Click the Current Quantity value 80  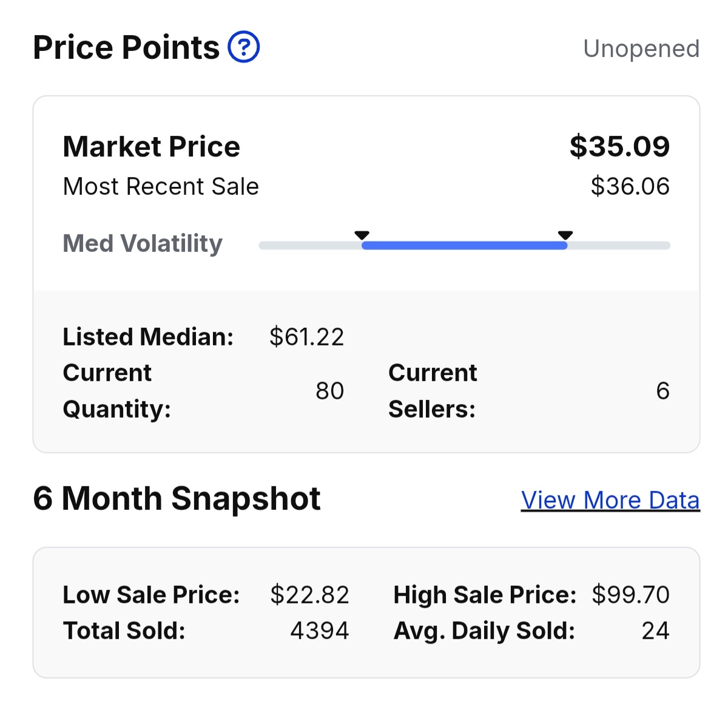(x=329, y=391)
